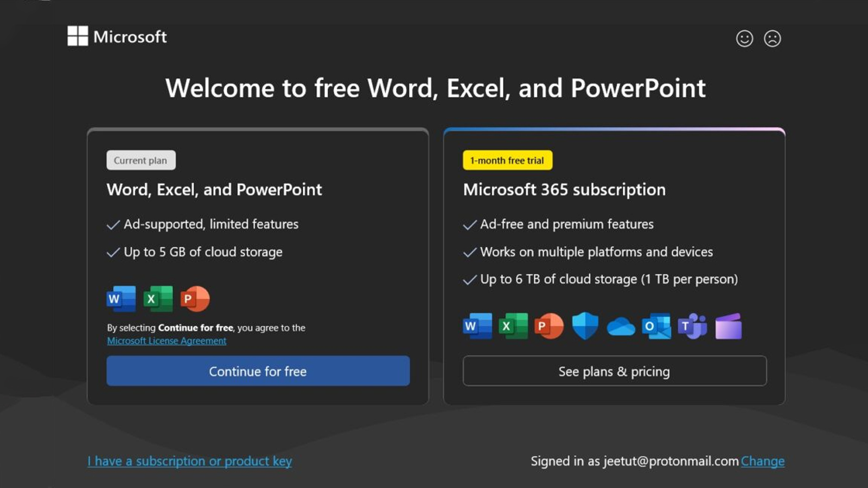The width and height of the screenshot is (868, 488).
Task: Click the Outlook icon
Action: coord(656,326)
